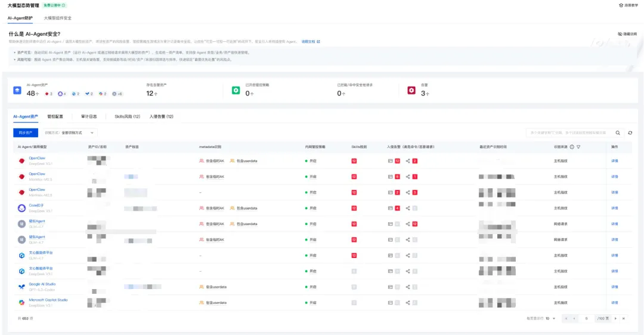
Task: Click share icon in Microsoft Copilot Studio row
Action: coord(408,303)
